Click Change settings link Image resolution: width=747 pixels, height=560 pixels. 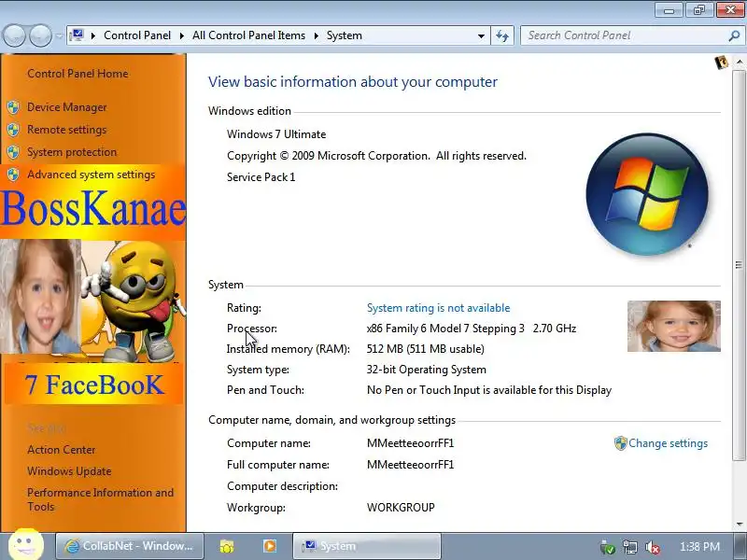(668, 443)
